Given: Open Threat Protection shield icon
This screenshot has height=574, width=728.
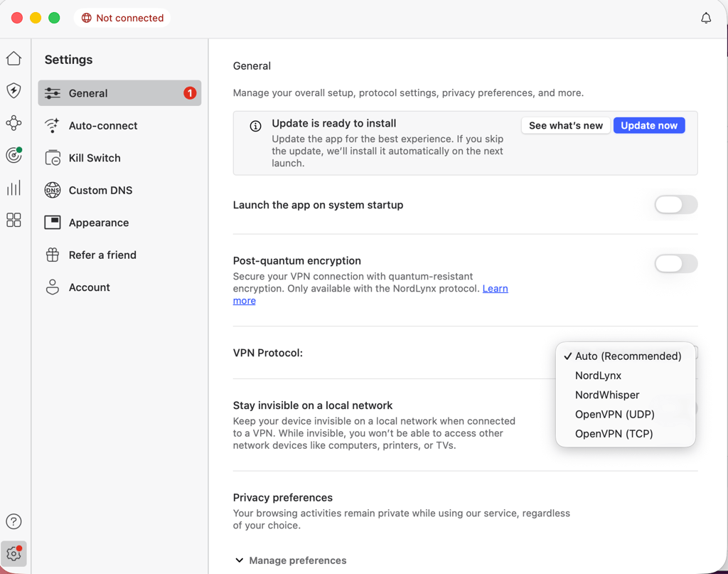Looking at the screenshot, I should (14, 90).
